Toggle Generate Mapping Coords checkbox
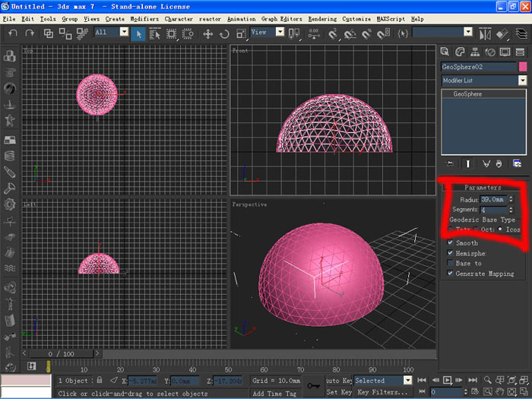This screenshot has height=399, width=532. tap(450, 273)
